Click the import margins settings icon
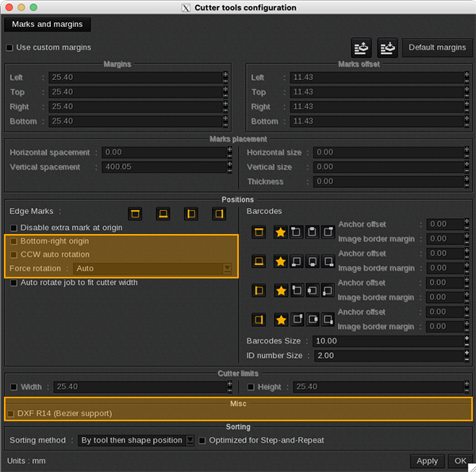 click(x=388, y=48)
